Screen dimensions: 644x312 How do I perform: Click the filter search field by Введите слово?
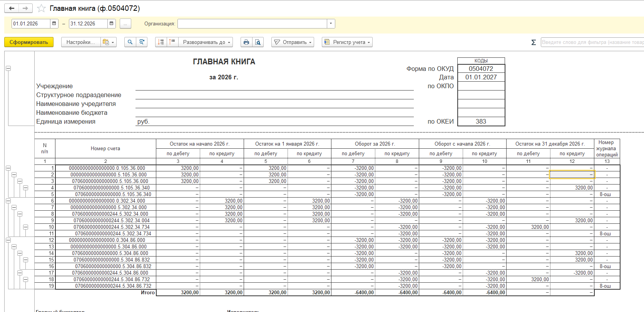592,42
